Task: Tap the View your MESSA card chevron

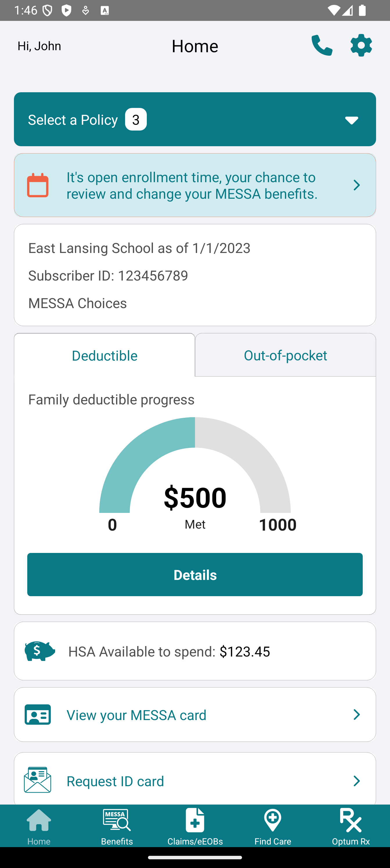Action: [356, 714]
